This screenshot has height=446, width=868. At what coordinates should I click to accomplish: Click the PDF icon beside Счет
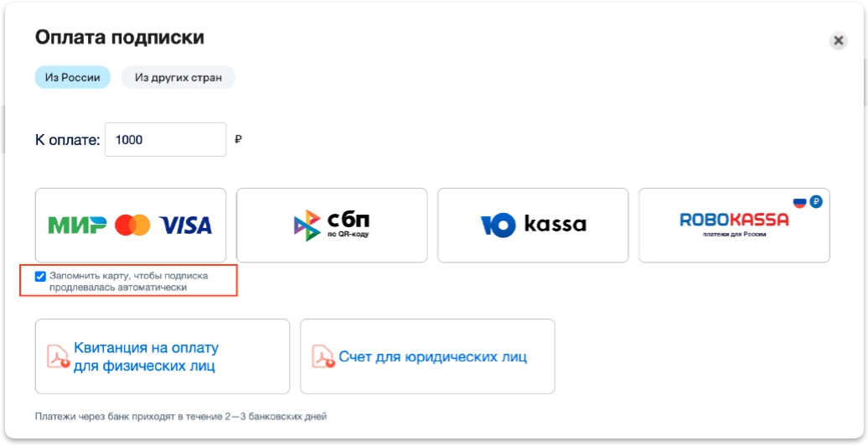point(323,356)
